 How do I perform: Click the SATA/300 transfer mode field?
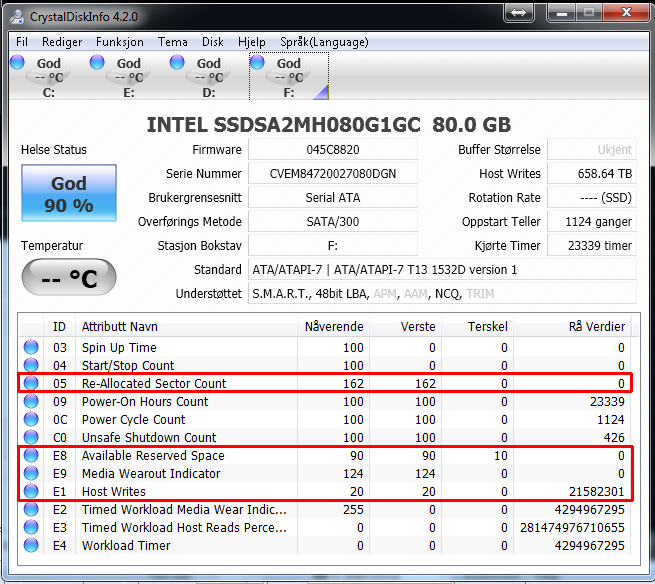tap(333, 221)
